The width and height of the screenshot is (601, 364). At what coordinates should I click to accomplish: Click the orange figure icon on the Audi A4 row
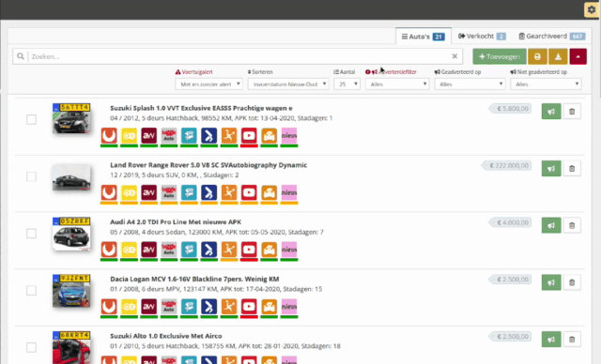pos(229,250)
